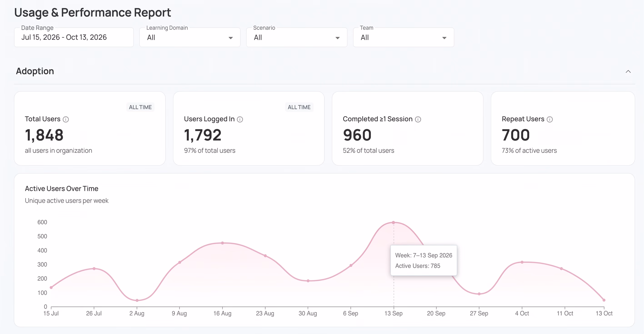Click 'Week: 7–13 Sep 2026' tooltip text
Viewport: 644px width, 334px height.
pos(424,255)
